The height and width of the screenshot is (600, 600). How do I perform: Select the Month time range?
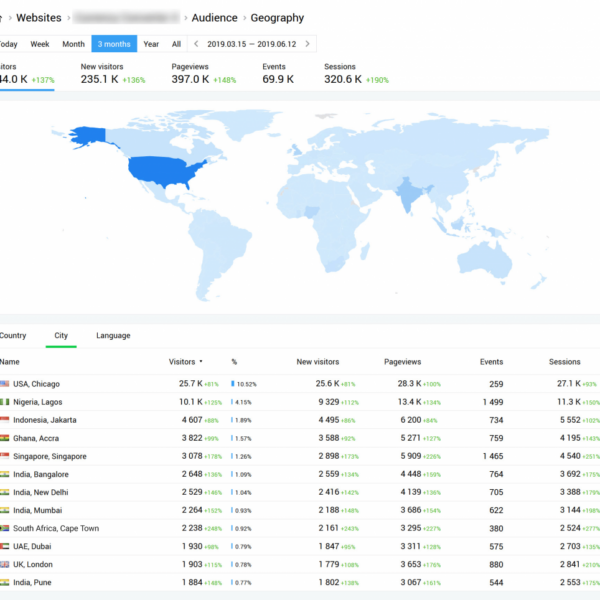click(73, 44)
